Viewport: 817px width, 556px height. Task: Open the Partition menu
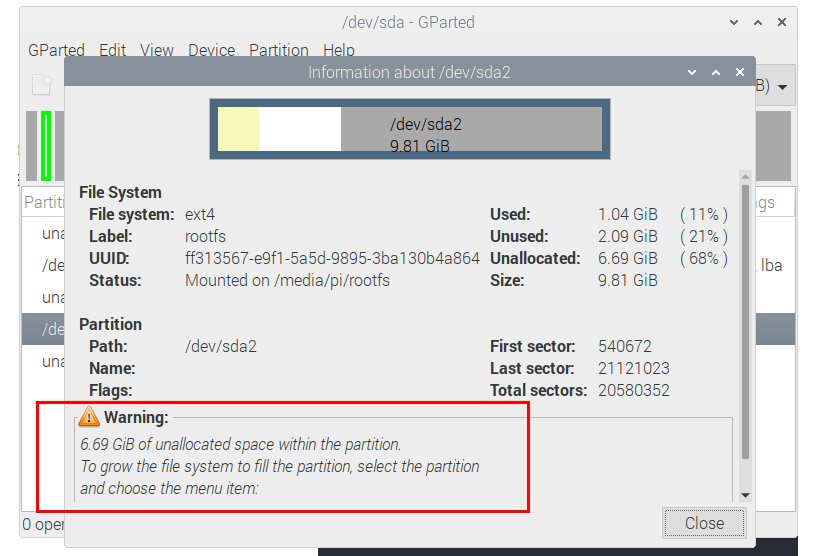tap(279, 50)
